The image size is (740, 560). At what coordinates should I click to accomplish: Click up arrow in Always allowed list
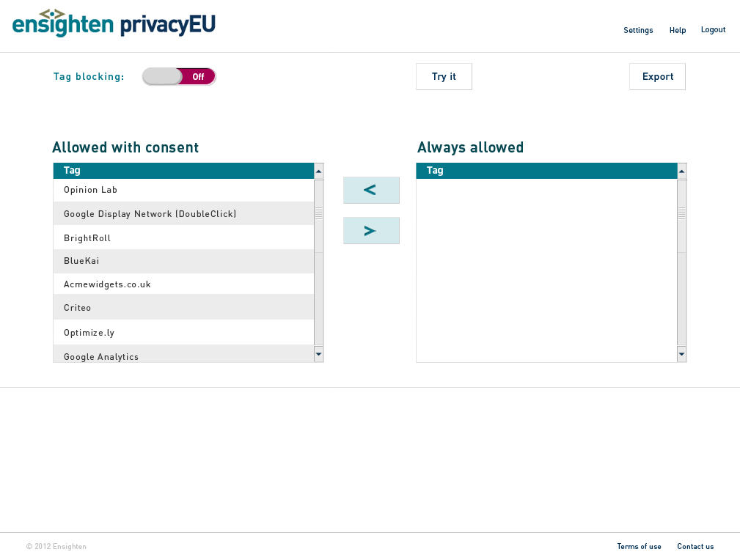click(x=682, y=172)
